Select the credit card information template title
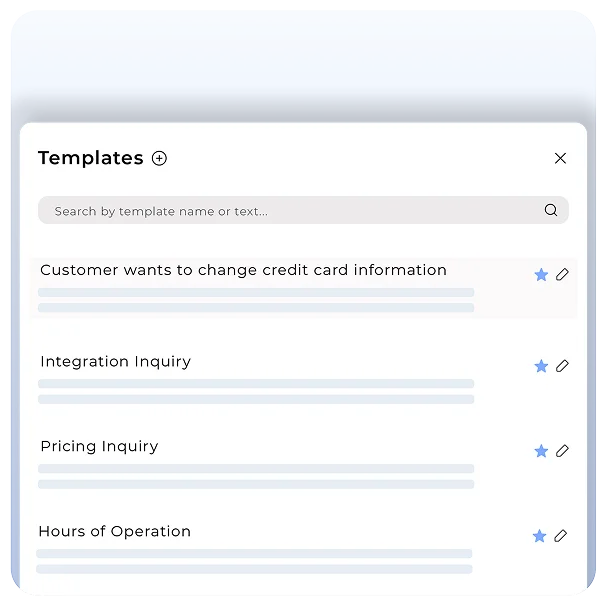Image resolution: width=607 pixels, height=606 pixels. [x=243, y=270]
